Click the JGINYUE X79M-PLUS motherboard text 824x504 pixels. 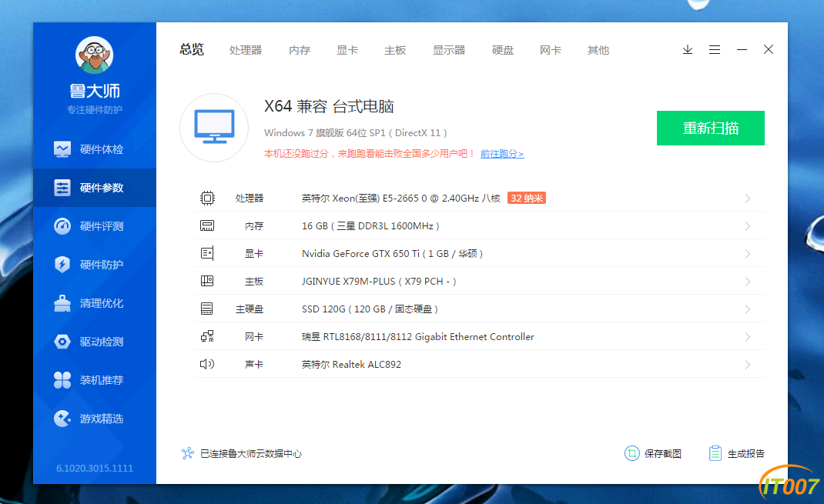click(379, 282)
